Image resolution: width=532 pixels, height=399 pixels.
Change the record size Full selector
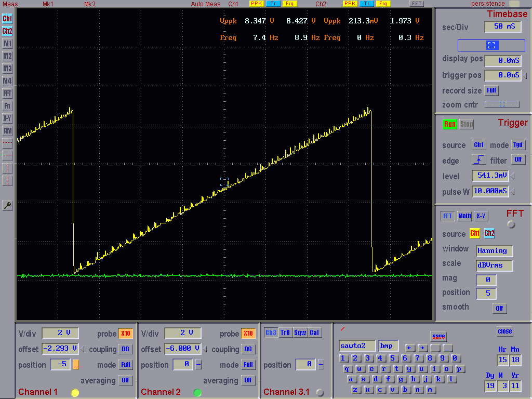[x=491, y=90]
